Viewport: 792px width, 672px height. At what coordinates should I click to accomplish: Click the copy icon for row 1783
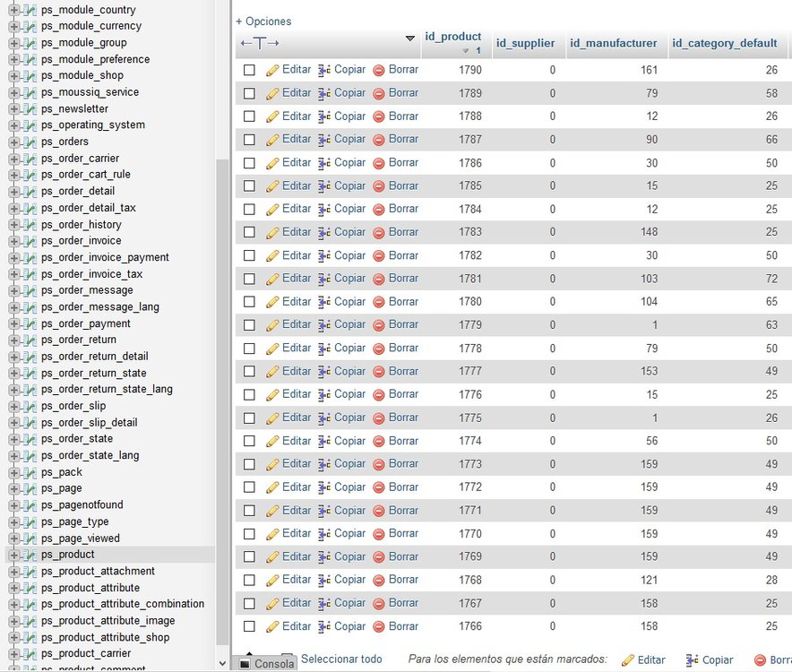pos(324,233)
